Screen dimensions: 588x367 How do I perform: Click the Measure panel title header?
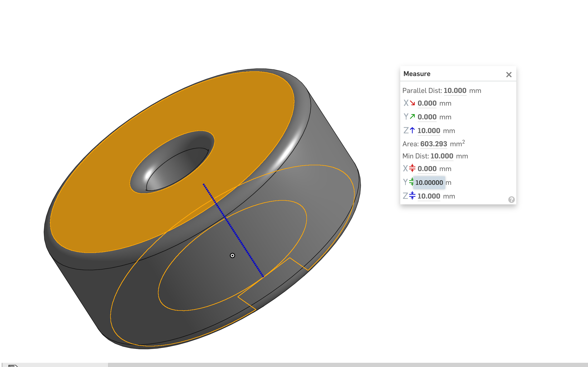(417, 74)
